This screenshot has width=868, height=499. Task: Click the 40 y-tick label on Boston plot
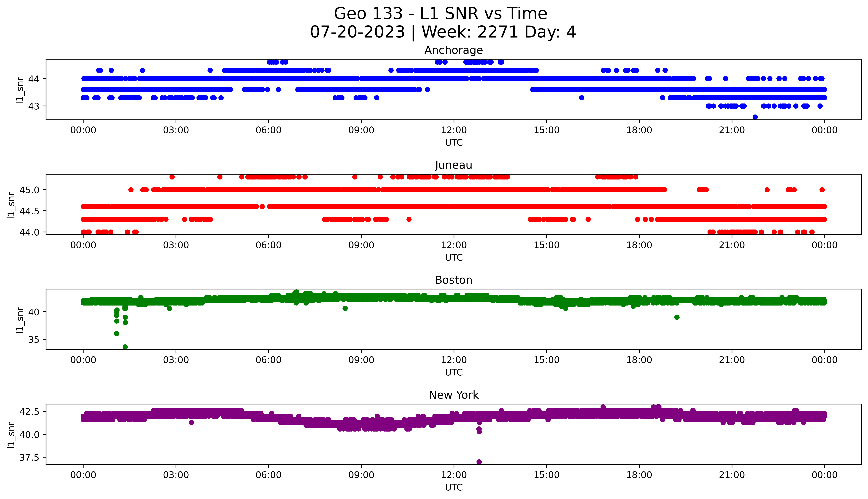[34, 312]
